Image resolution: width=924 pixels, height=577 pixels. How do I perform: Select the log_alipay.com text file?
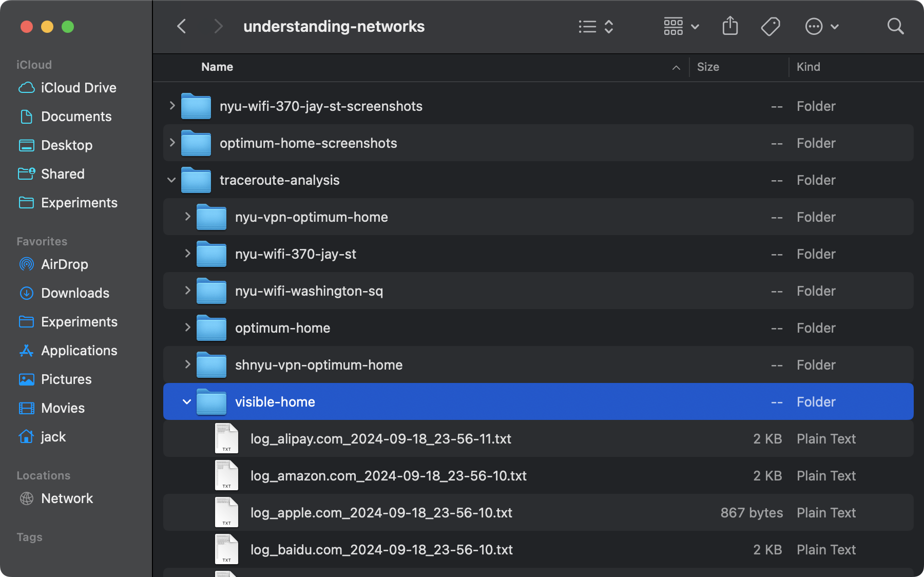pyautogui.click(x=380, y=439)
